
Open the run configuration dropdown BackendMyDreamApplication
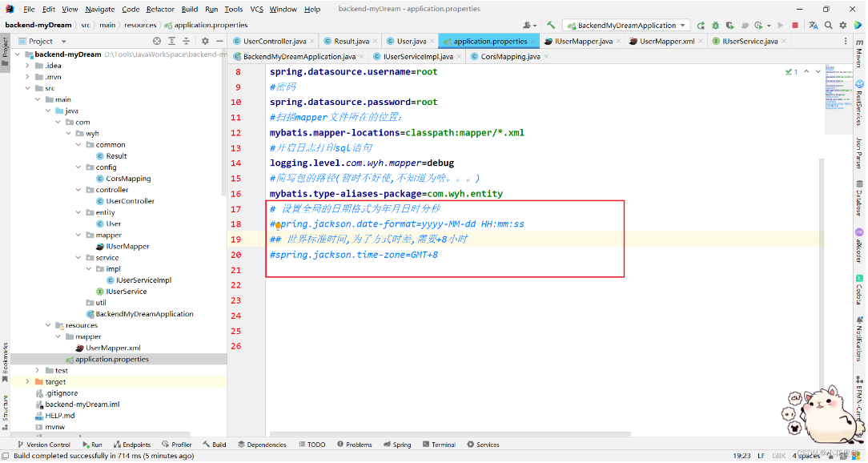(x=626, y=26)
